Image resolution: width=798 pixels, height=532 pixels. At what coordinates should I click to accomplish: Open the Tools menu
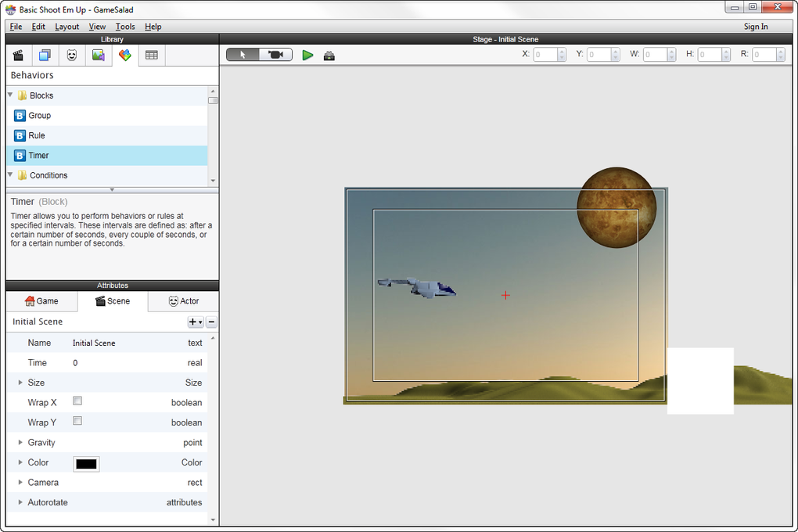pyautogui.click(x=125, y=27)
